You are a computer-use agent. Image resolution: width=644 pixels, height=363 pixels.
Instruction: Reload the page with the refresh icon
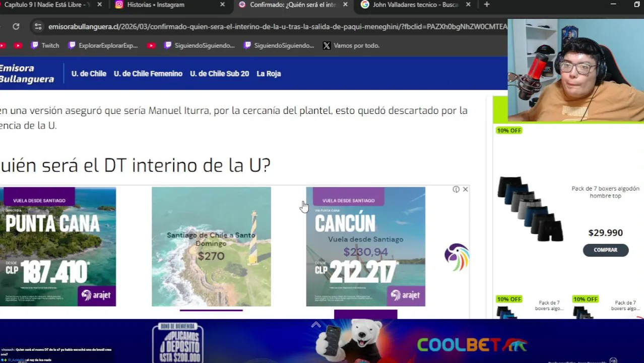pyautogui.click(x=16, y=26)
